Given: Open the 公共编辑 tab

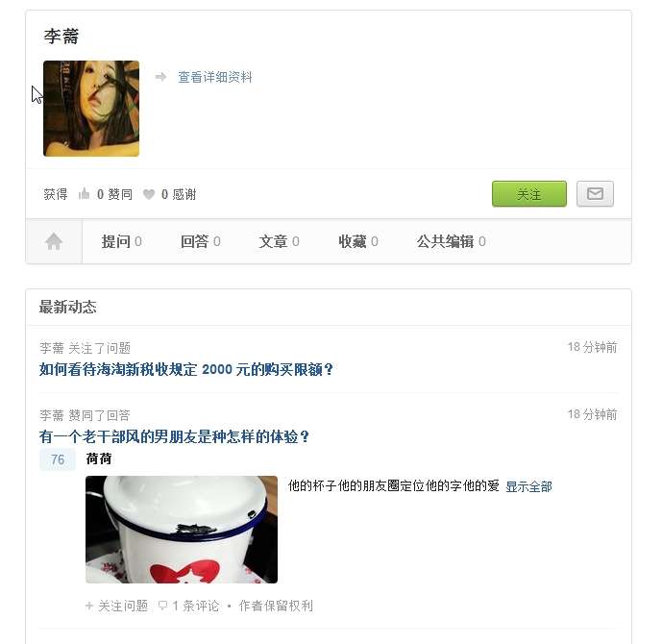Looking at the screenshot, I should (451, 241).
